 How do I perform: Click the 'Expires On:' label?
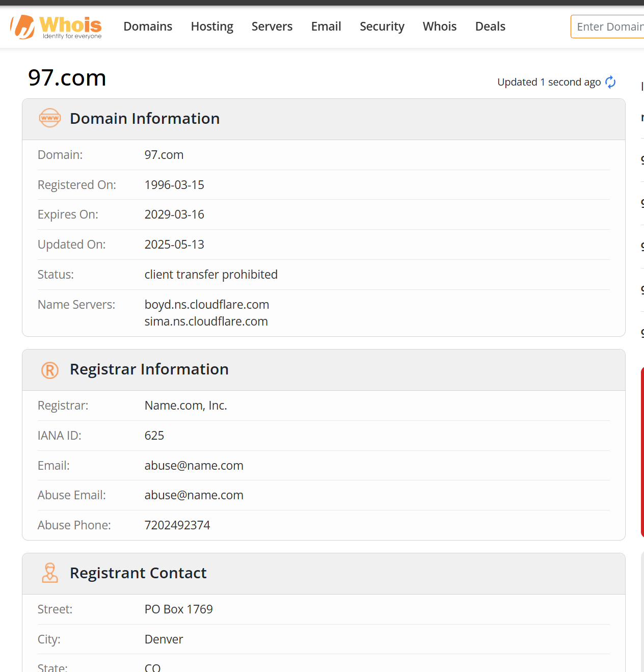[x=68, y=214]
